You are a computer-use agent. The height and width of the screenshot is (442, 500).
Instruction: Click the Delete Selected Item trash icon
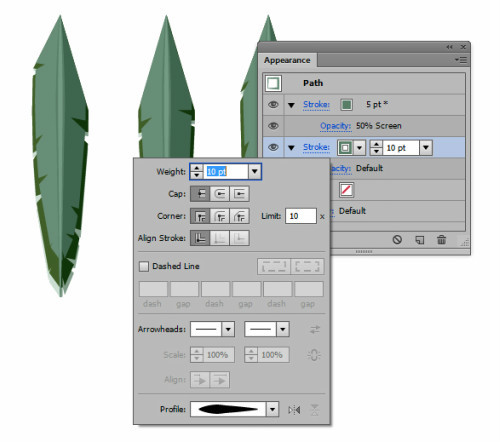(441, 240)
